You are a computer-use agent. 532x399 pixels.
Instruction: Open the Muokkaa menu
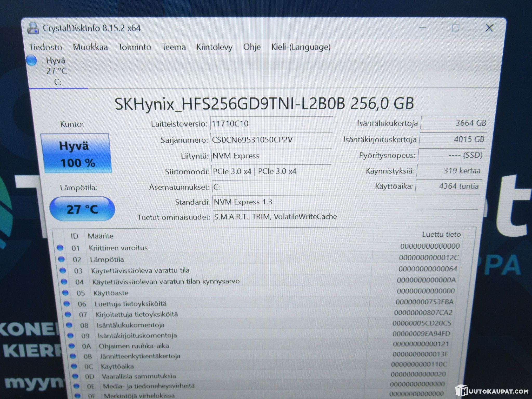(x=90, y=47)
